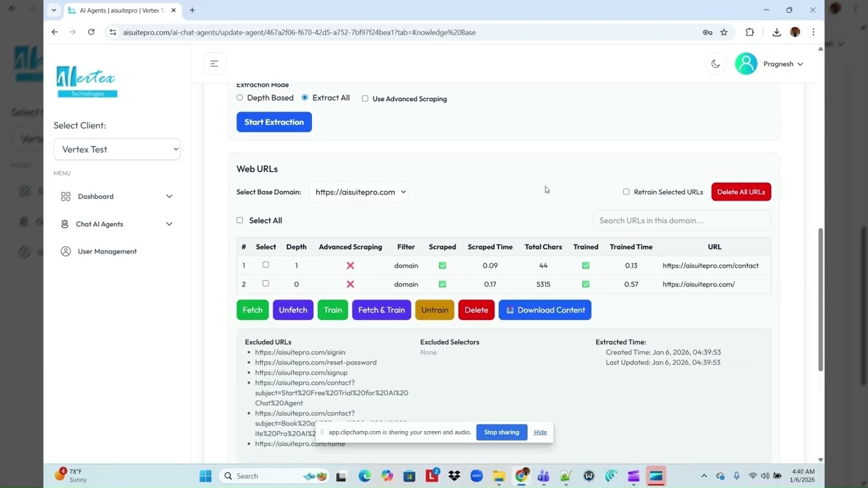The image size is (868, 488).
Task: Select row for https://aisuitepro.com/ URL
Action: 266,283
